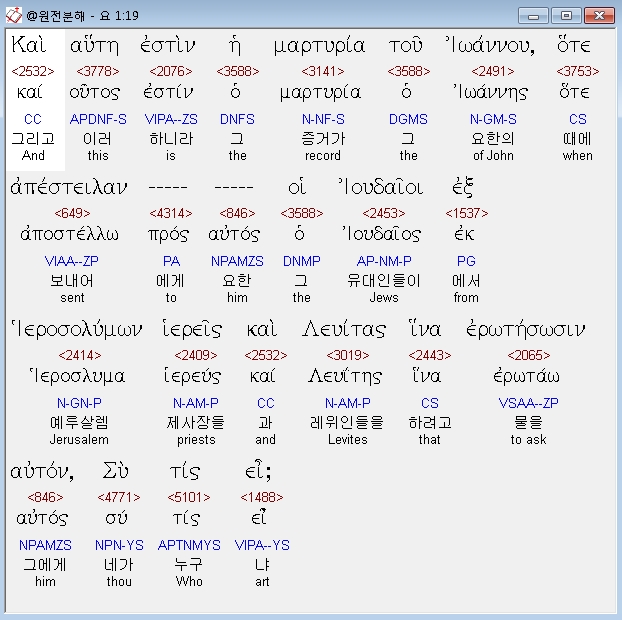The image size is (622, 620).
Task: Open Strong's number <3753>
Action: (578, 71)
